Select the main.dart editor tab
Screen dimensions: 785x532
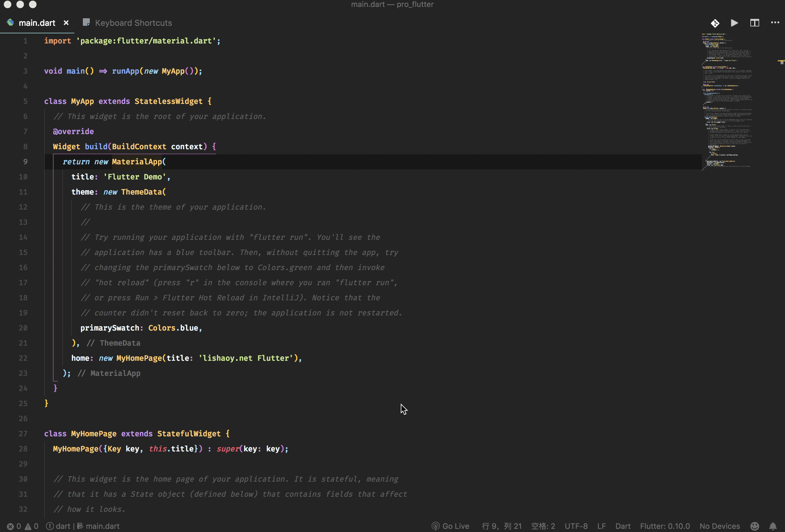pos(37,23)
